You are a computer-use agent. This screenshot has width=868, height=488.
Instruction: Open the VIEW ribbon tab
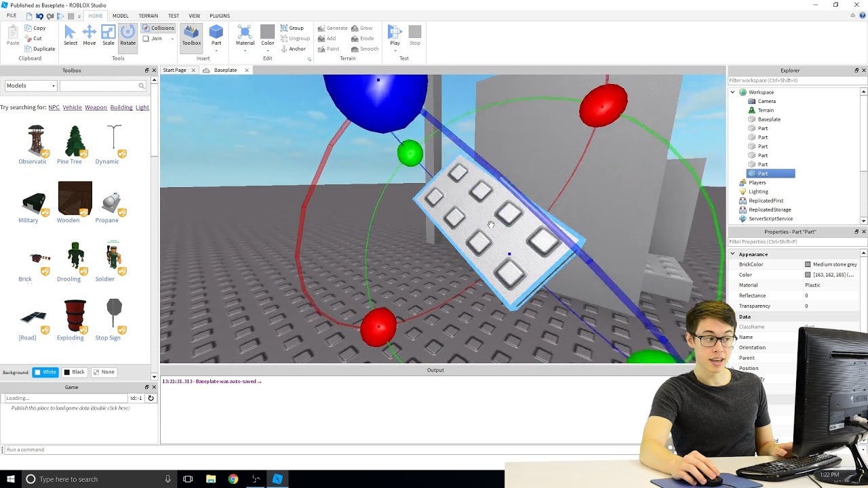point(195,16)
